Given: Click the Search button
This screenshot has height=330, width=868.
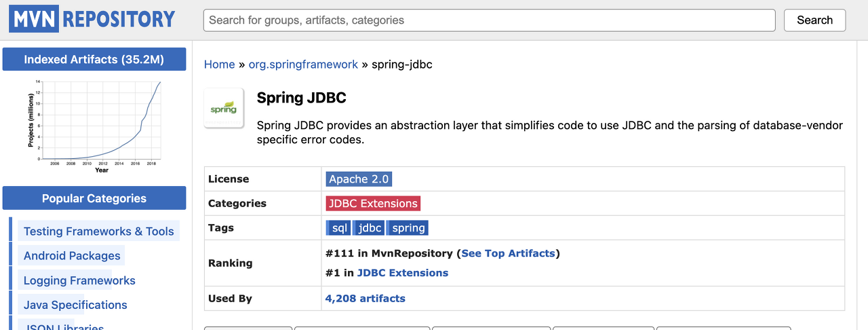Looking at the screenshot, I should point(814,20).
